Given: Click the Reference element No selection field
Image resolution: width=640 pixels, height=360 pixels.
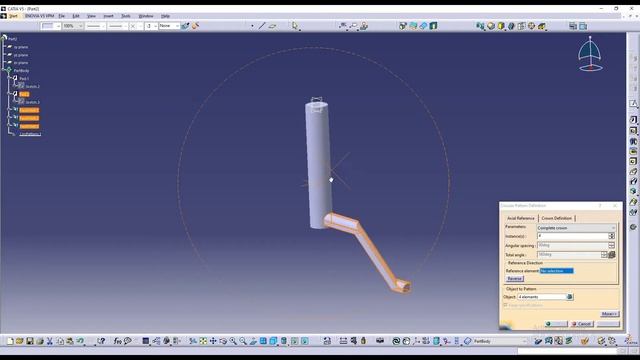Looking at the screenshot, I should (556, 271).
